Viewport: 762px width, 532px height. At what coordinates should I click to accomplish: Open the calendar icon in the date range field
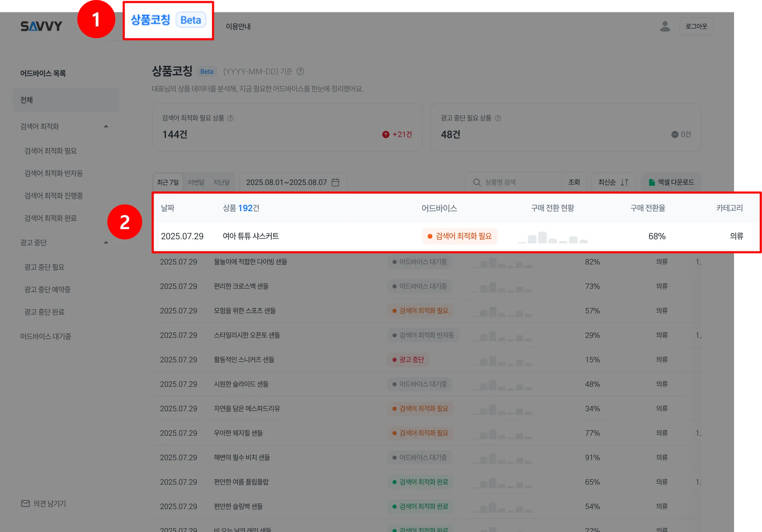click(x=335, y=182)
